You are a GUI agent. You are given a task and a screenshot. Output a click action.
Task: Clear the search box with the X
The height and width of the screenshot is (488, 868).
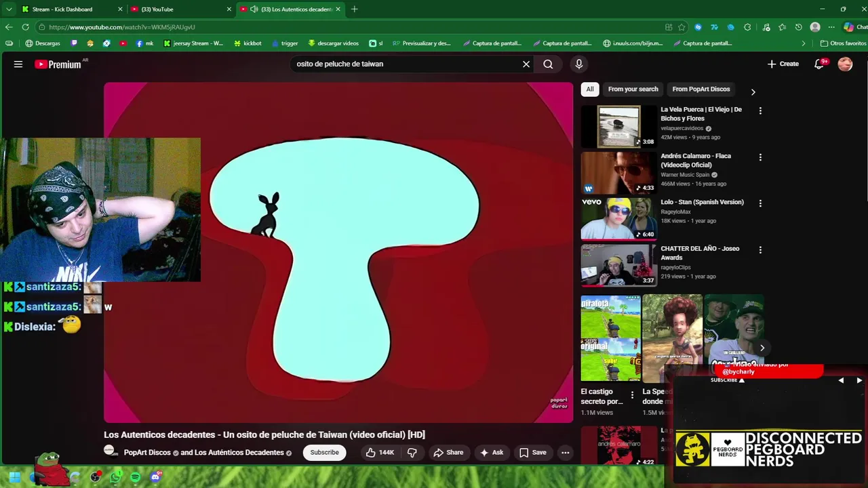526,64
